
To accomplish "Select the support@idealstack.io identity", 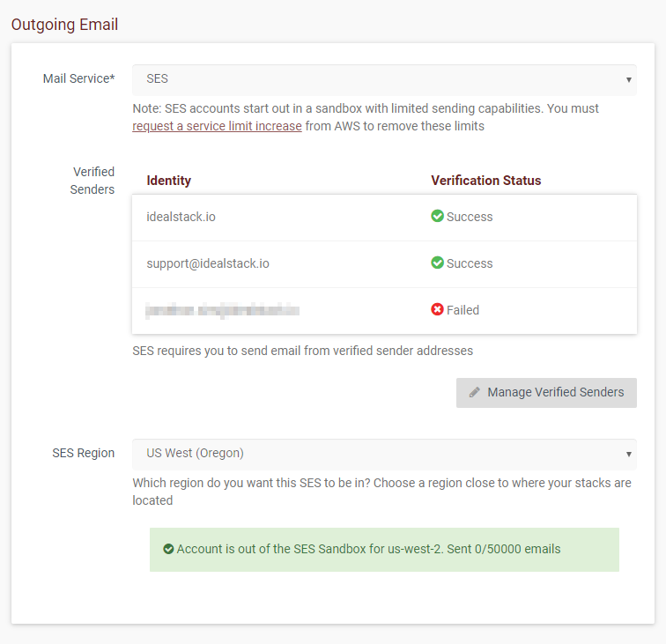I will (208, 263).
